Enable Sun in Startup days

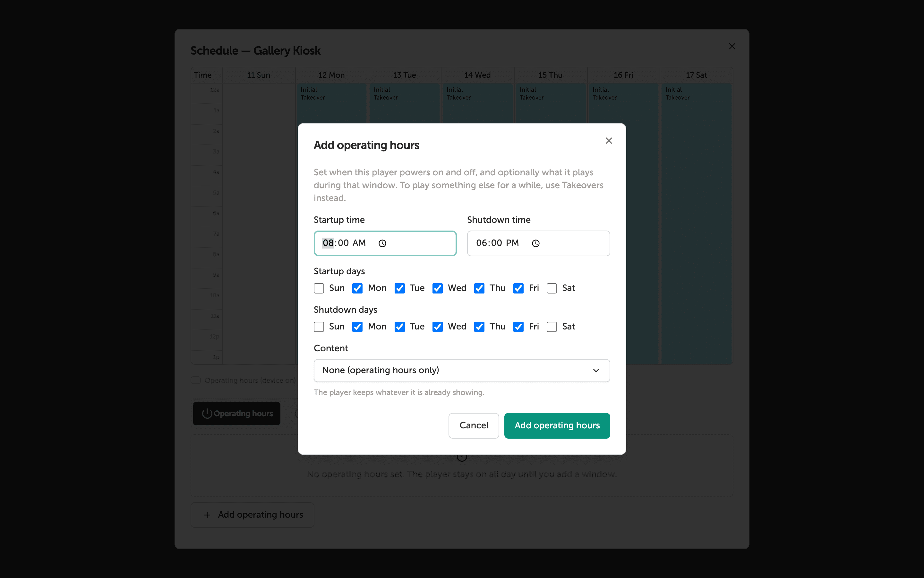319,288
